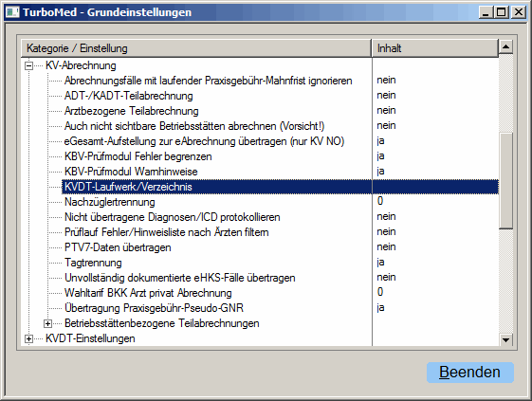Minimize the Grundeinstellungen window
Image resolution: width=532 pixels, height=401 pixels.
(x=486, y=12)
